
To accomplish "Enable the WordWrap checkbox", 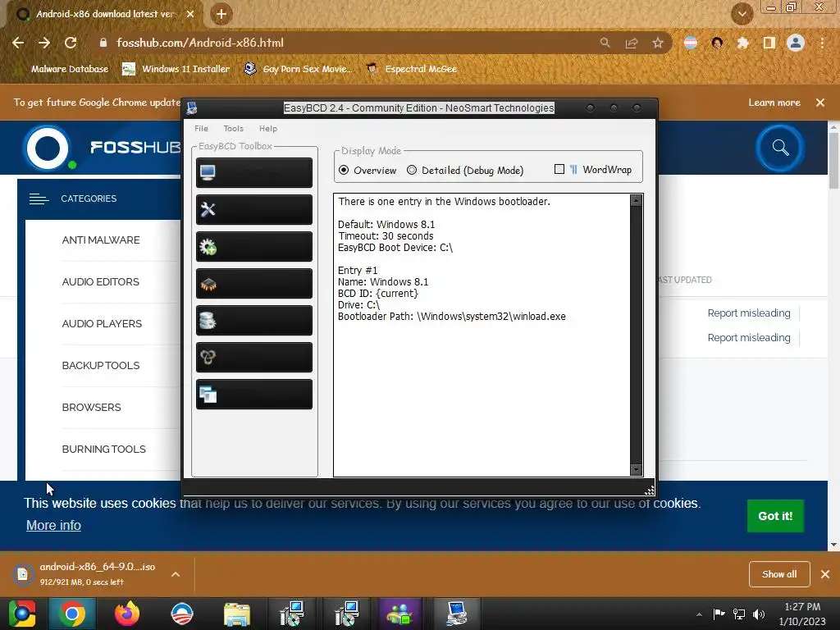I will point(559,169).
